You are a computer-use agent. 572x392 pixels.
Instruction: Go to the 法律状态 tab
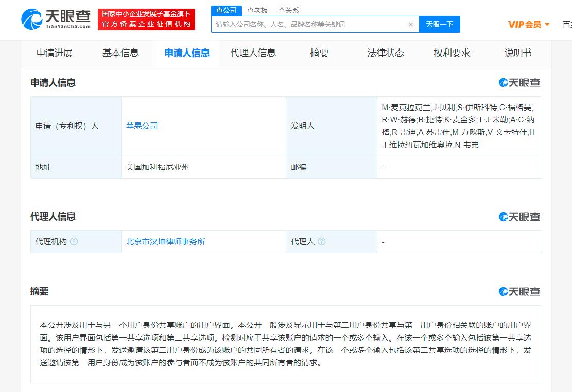386,53
